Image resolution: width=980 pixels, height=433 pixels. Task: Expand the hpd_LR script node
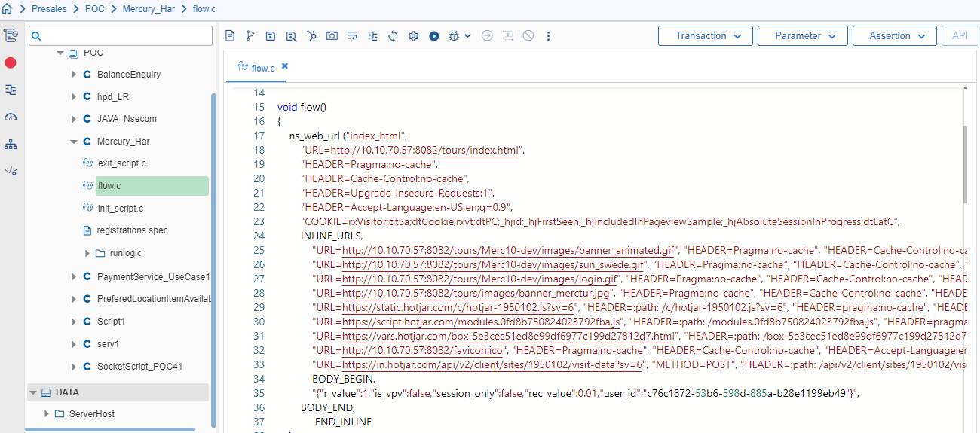74,97
